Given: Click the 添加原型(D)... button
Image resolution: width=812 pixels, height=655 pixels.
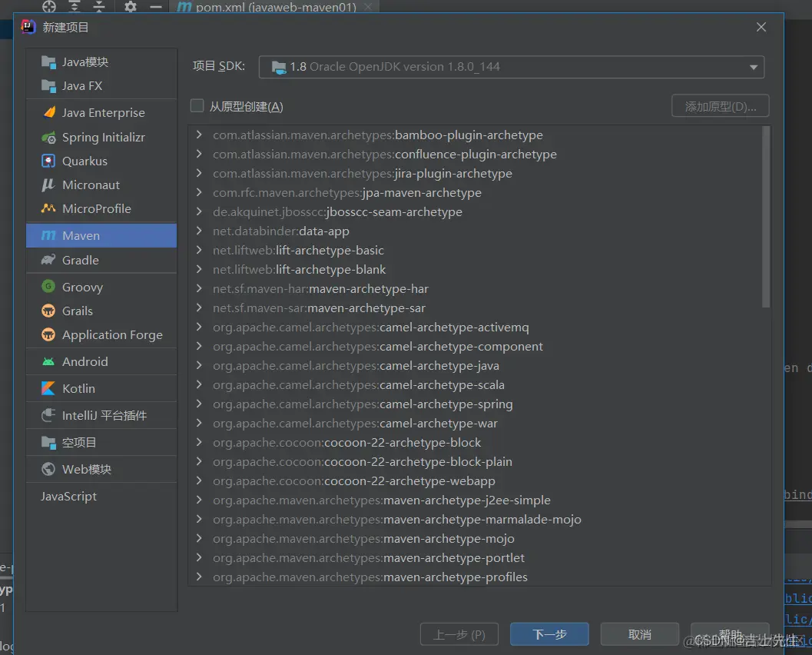Looking at the screenshot, I should (x=721, y=106).
